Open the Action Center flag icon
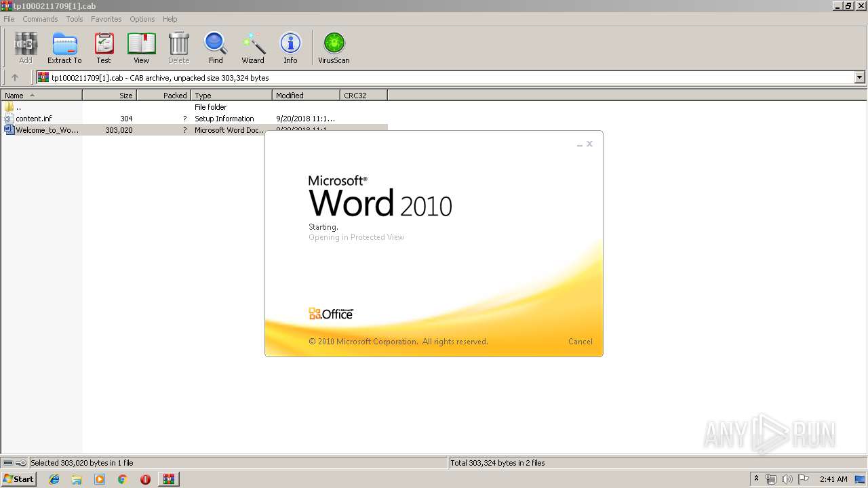 pos(804,479)
